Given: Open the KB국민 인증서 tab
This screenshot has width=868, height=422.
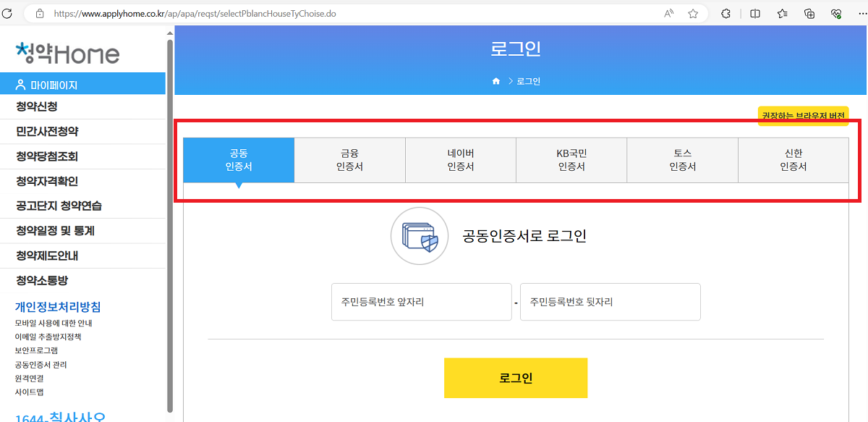Looking at the screenshot, I should tap(571, 160).
